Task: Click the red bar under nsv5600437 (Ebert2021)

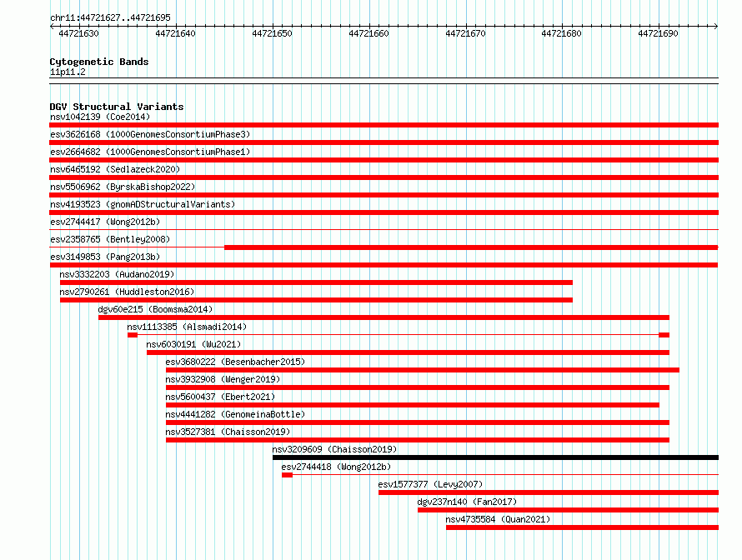Action: [x=413, y=405]
